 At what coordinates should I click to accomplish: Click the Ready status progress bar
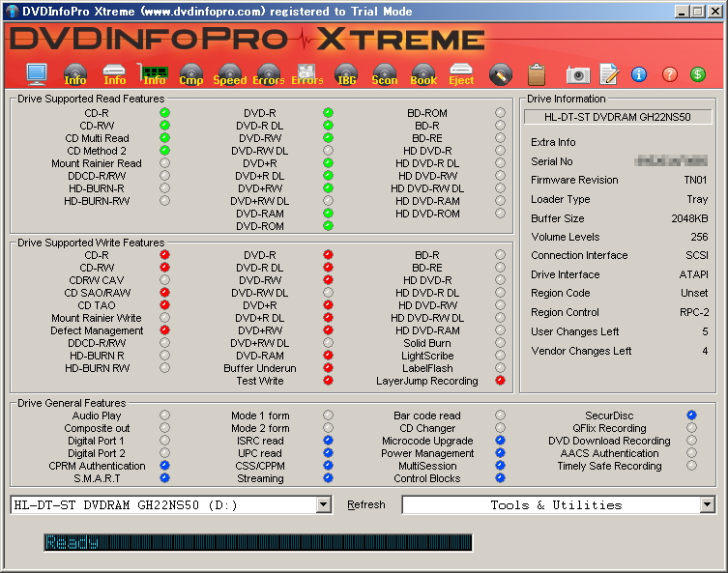click(258, 542)
